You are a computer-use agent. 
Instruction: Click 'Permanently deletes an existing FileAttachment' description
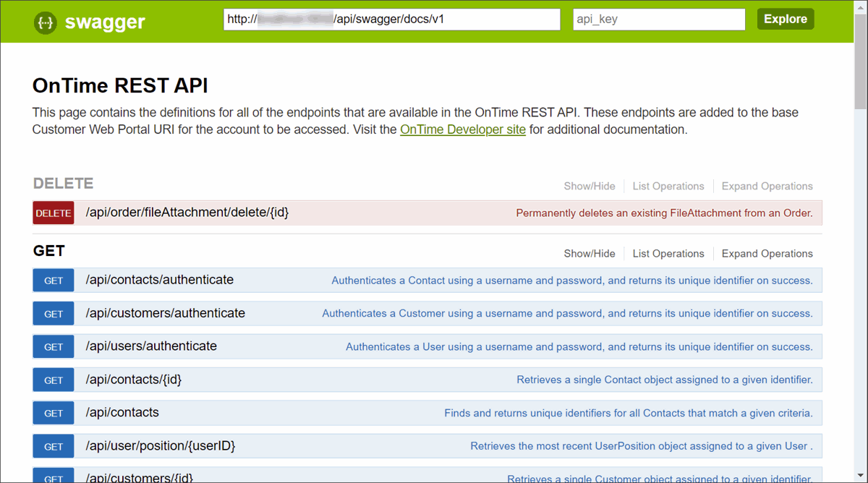tap(664, 213)
